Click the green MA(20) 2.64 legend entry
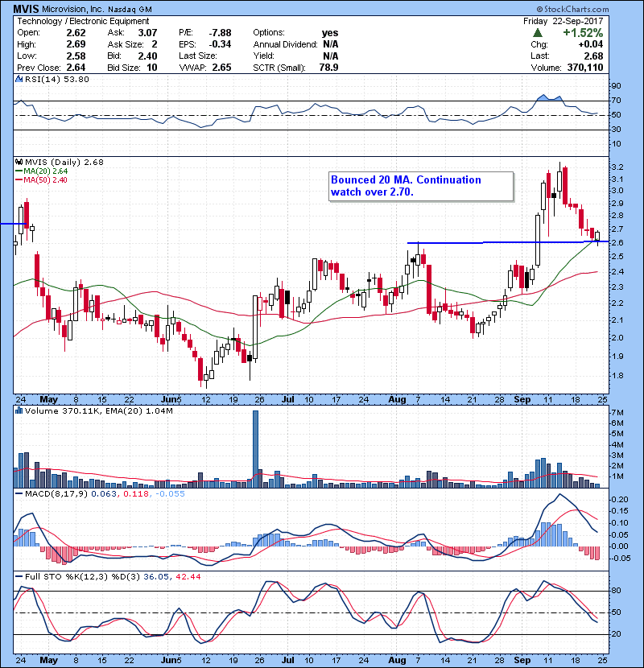The image size is (644, 668). (x=41, y=171)
